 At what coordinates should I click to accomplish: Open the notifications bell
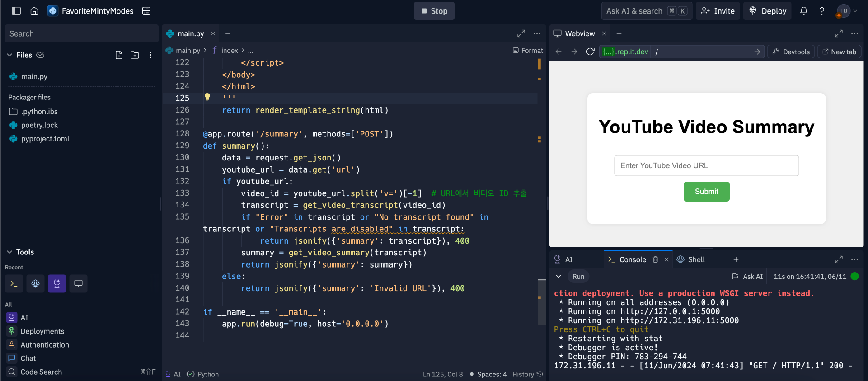click(804, 11)
